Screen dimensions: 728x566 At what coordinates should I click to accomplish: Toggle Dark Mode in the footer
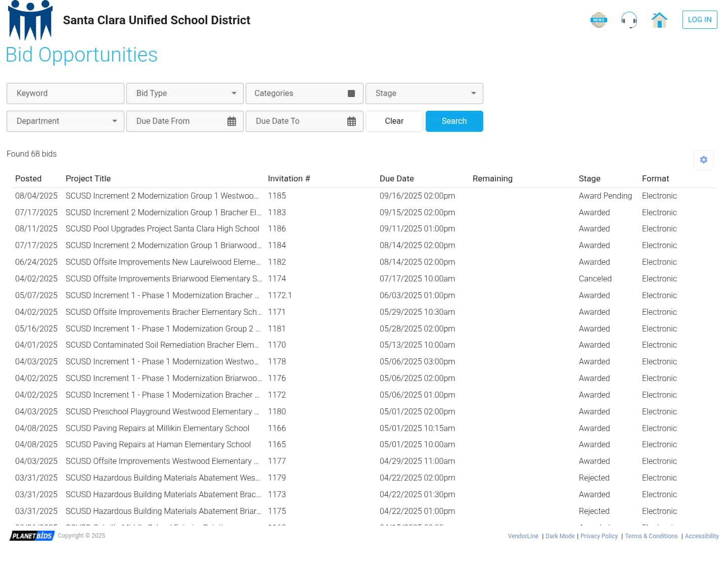pos(560,536)
